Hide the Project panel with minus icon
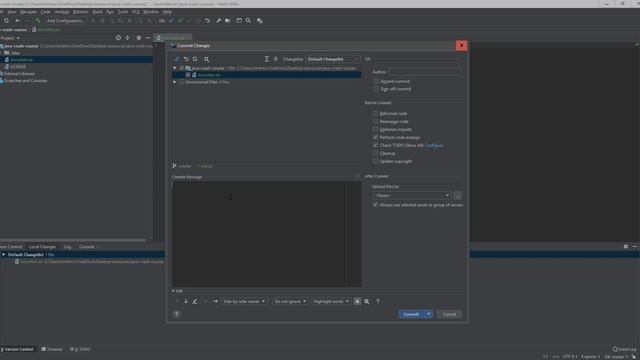Screen dimensions: 640x360 click(x=148, y=38)
